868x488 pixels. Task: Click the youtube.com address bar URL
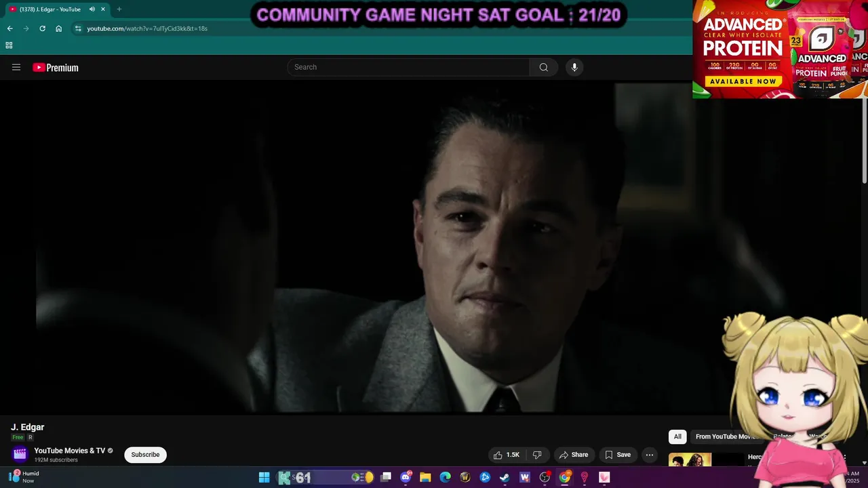(147, 28)
